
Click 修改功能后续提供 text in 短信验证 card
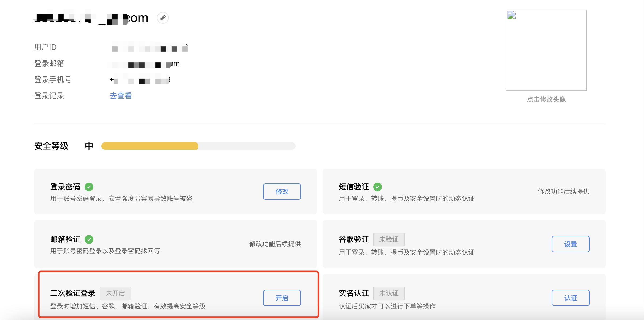tap(564, 192)
